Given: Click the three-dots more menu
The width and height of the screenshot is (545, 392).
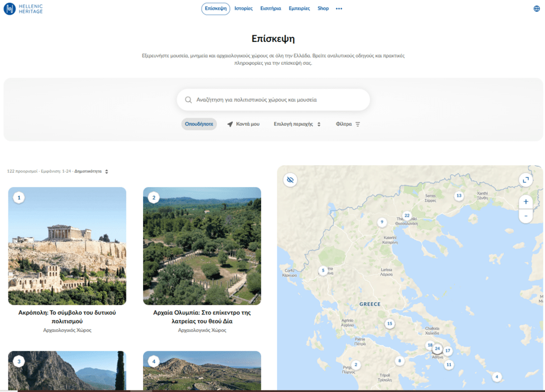Looking at the screenshot, I should pyautogui.click(x=339, y=9).
